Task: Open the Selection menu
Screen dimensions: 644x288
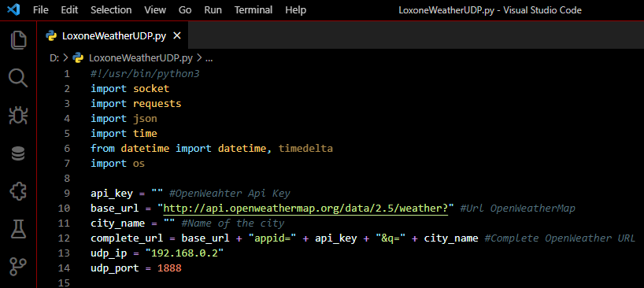Action: click(x=111, y=10)
